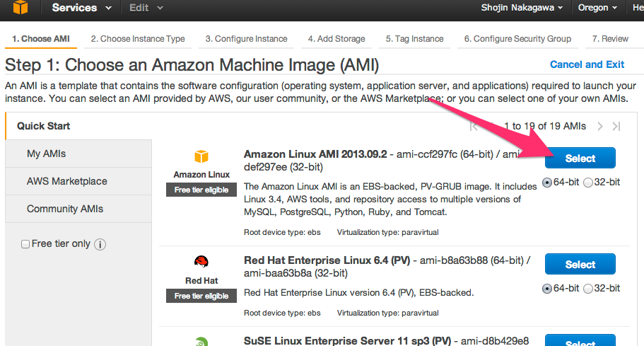
Task: Click the Cancel and Exit link
Action: pyautogui.click(x=587, y=64)
